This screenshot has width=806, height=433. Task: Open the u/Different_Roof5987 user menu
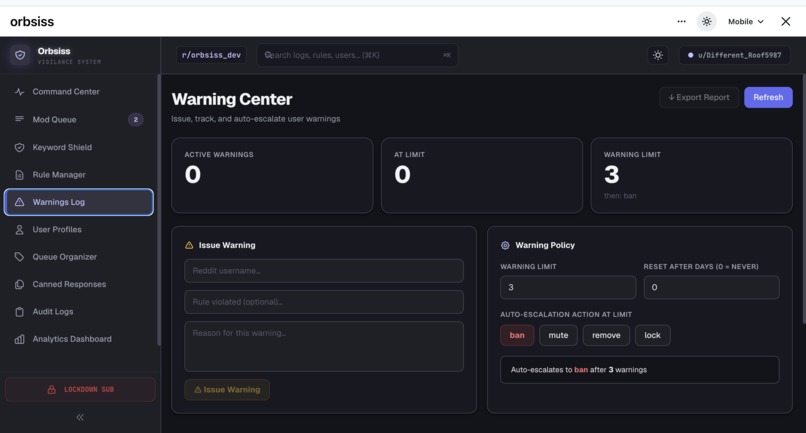pyautogui.click(x=735, y=55)
